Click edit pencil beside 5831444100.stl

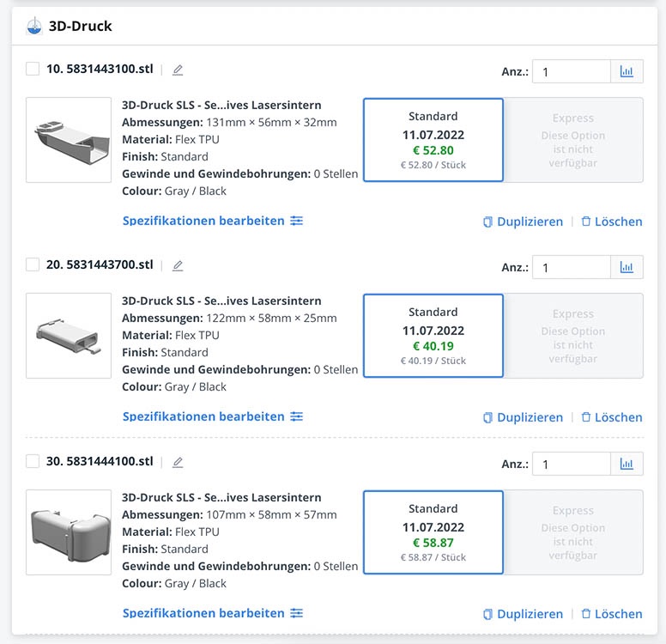pyautogui.click(x=178, y=463)
